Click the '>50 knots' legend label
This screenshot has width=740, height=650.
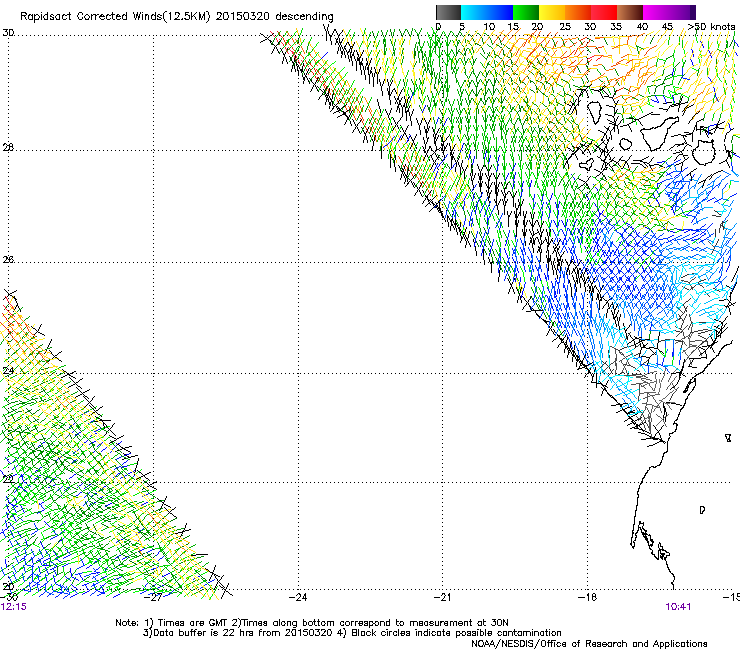(711, 27)
